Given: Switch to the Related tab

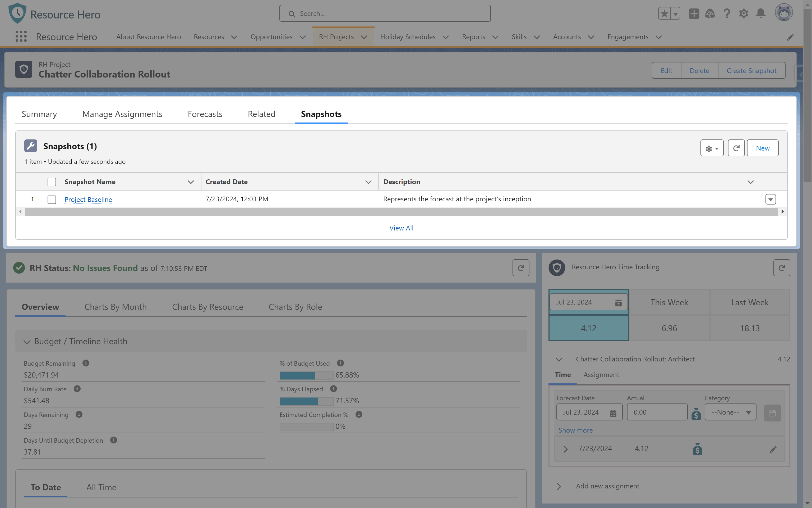Looking at the screenshot, I should click(x=261, y=114).
